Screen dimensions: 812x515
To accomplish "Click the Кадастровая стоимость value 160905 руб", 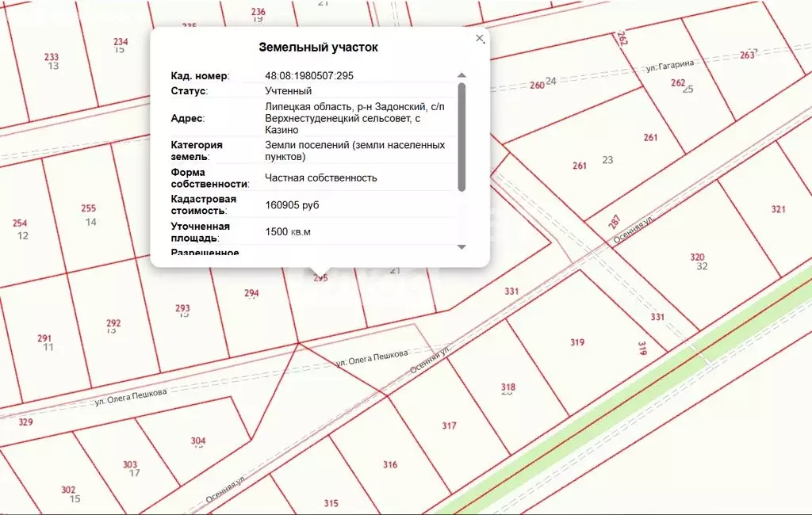I will click(292, 205).
